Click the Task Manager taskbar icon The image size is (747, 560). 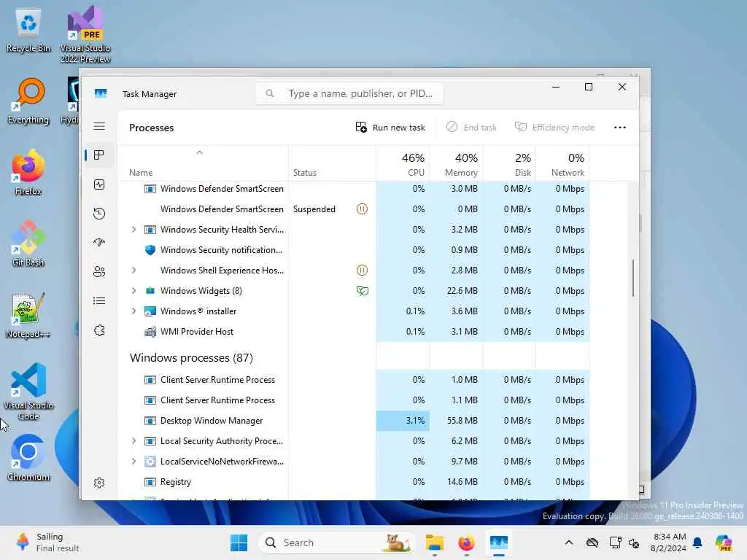click(x=499, y=542)
